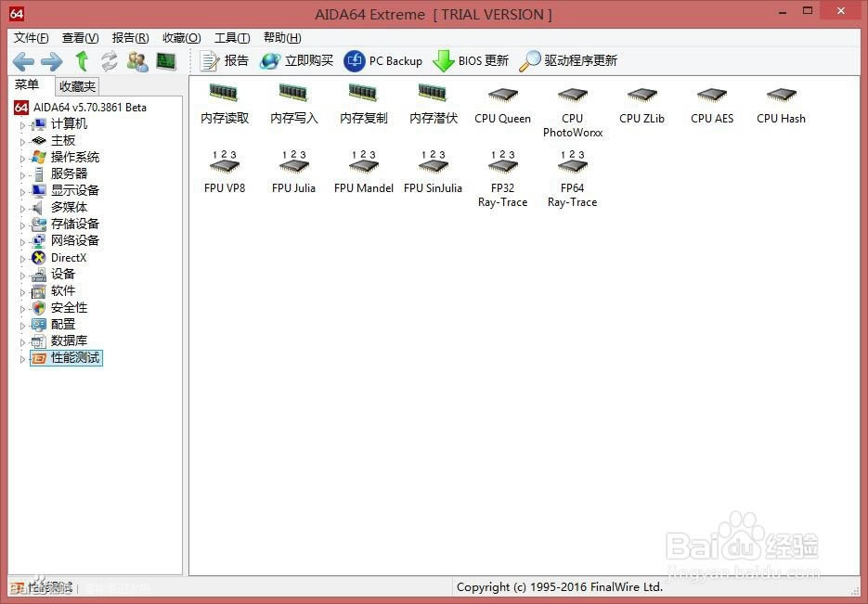Click the users icon in toolbar
This screenshot has height=604, width=868.
coord(137,61)
